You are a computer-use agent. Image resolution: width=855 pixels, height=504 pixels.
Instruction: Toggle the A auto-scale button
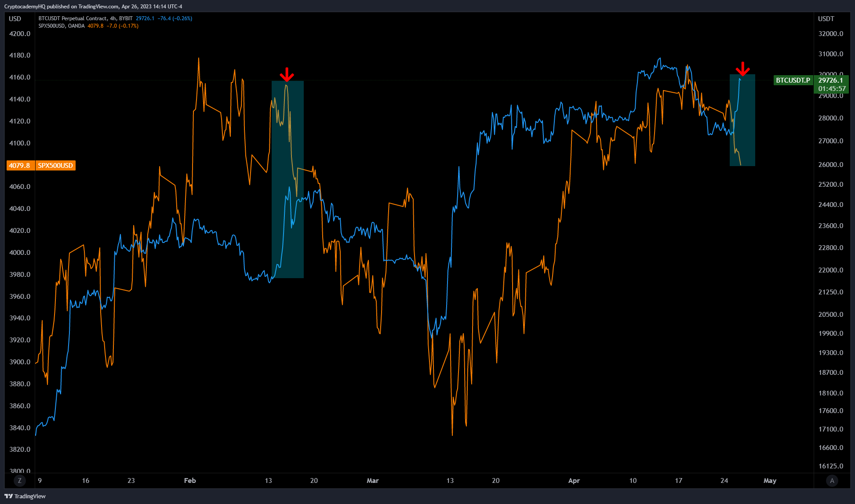point(832,481)
